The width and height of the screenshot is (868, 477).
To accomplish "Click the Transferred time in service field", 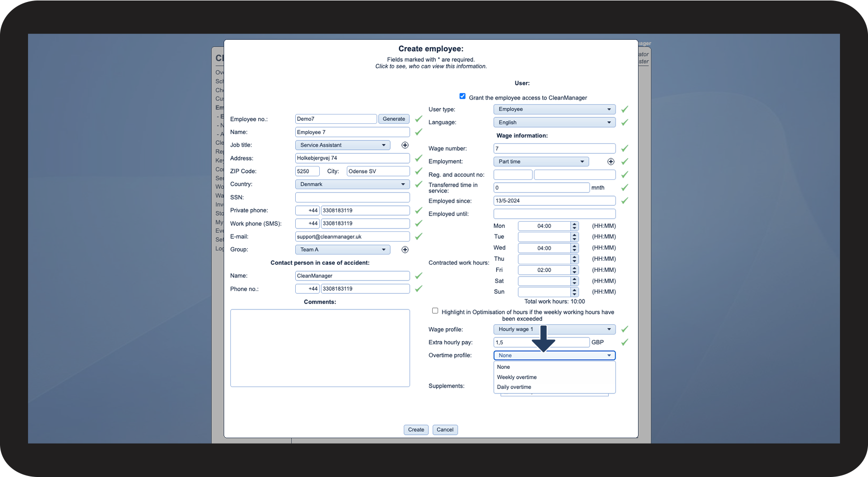I will click(x=541, y=188).
